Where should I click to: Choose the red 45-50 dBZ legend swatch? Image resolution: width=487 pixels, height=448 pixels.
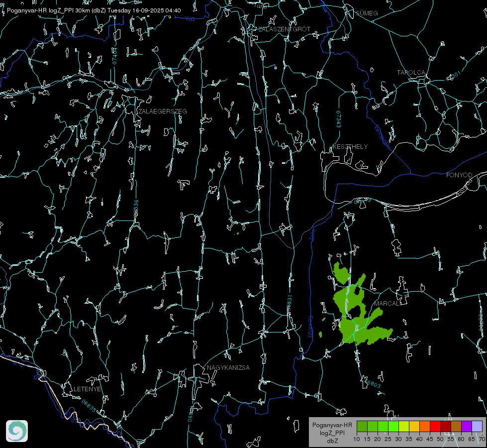pos(435,426)
